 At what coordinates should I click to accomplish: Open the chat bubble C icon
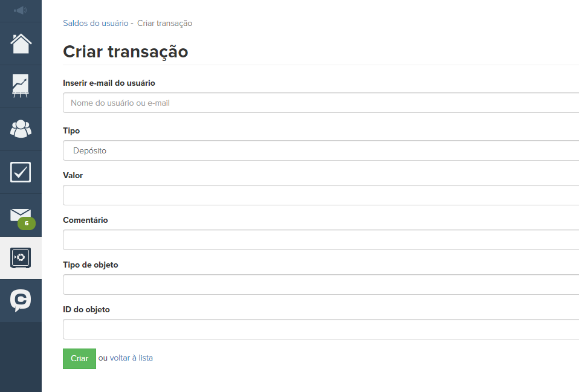pos(21,300)
